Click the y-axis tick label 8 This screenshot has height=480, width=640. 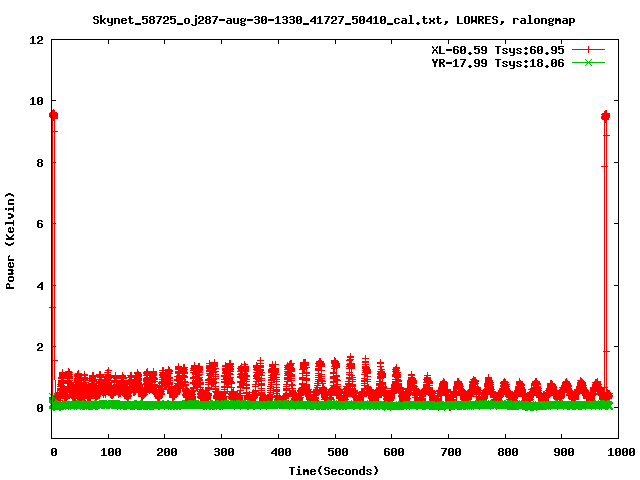tap(40, 163)
